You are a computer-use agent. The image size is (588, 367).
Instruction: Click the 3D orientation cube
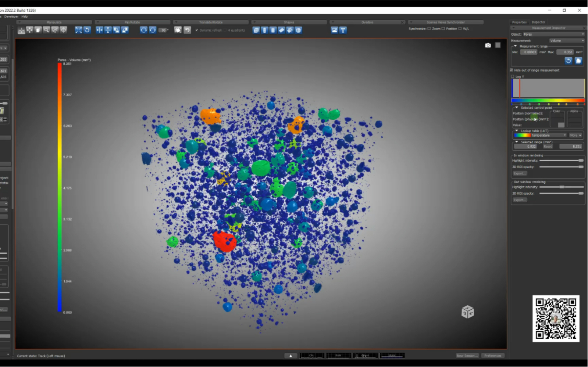tap(468, 312)
